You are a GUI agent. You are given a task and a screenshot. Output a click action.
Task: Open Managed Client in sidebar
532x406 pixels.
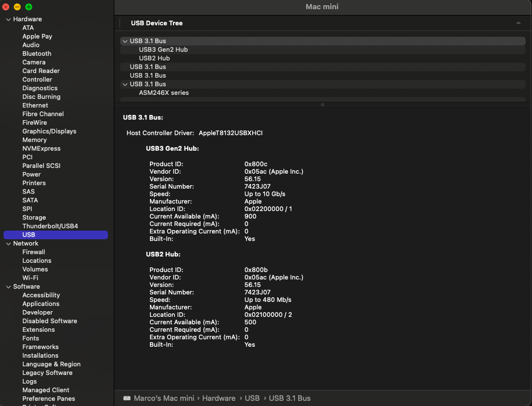pyautogui.click(x=46, y=390)
